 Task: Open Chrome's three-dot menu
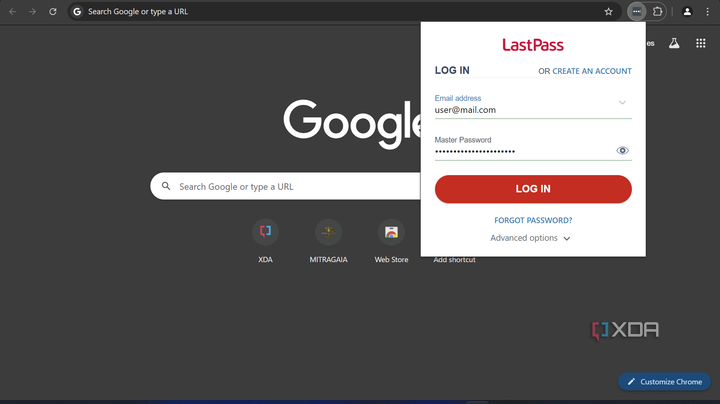708,11
